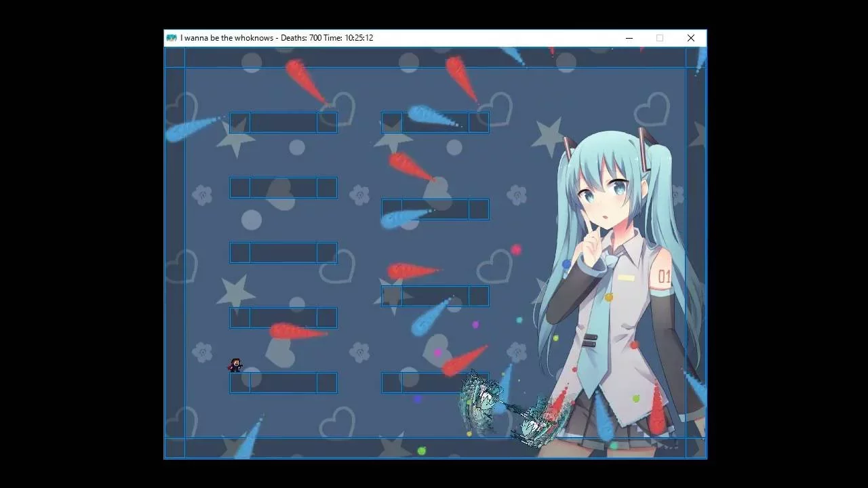Viewport: 868px width, 488px height.
Task: Click the 01 tattoo on Miku's arm
Action: (665, 277)
